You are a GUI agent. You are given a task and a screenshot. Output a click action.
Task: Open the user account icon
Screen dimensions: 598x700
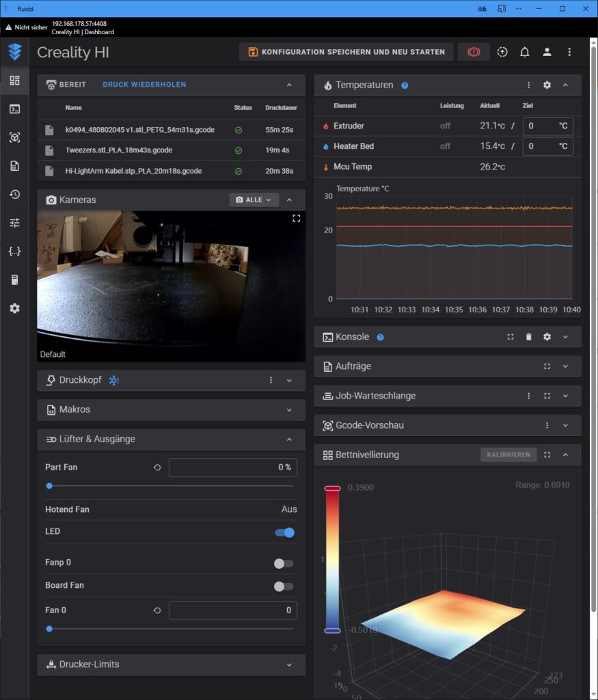[547, 52]
